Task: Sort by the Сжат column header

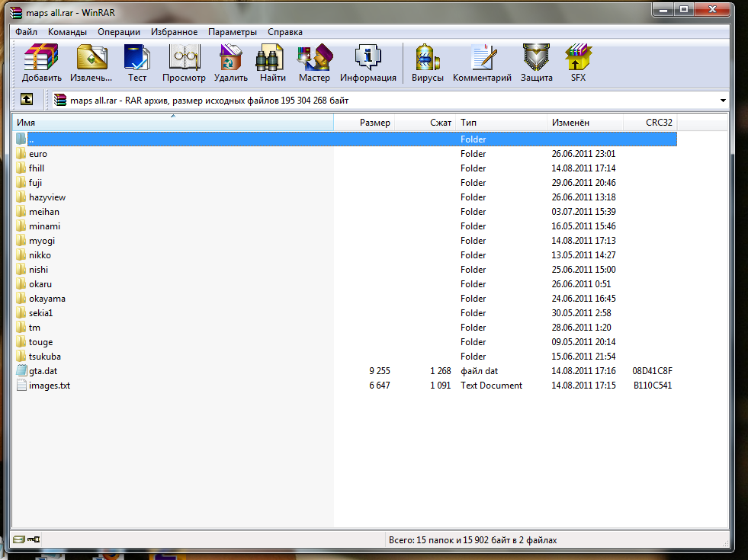Action: (x=425, y=123)
